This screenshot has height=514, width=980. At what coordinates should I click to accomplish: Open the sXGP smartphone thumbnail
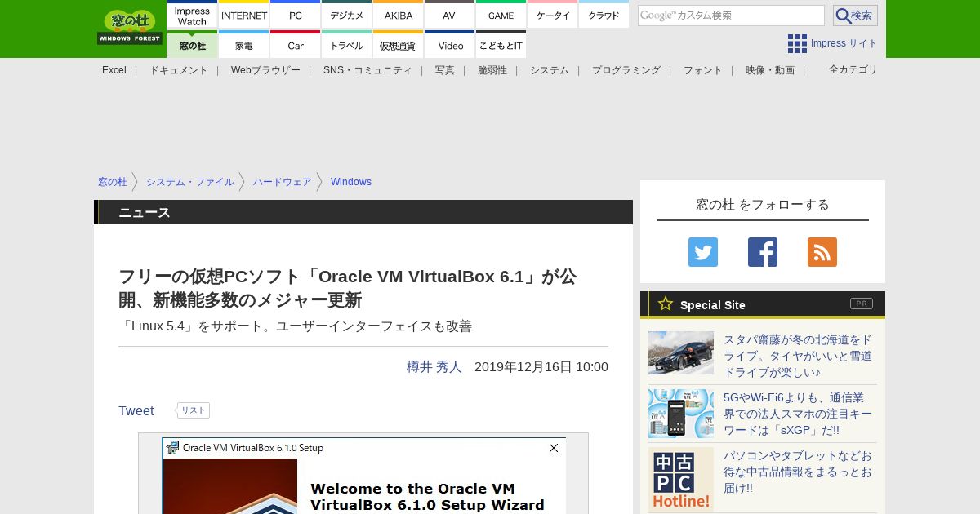pos(681,413)
